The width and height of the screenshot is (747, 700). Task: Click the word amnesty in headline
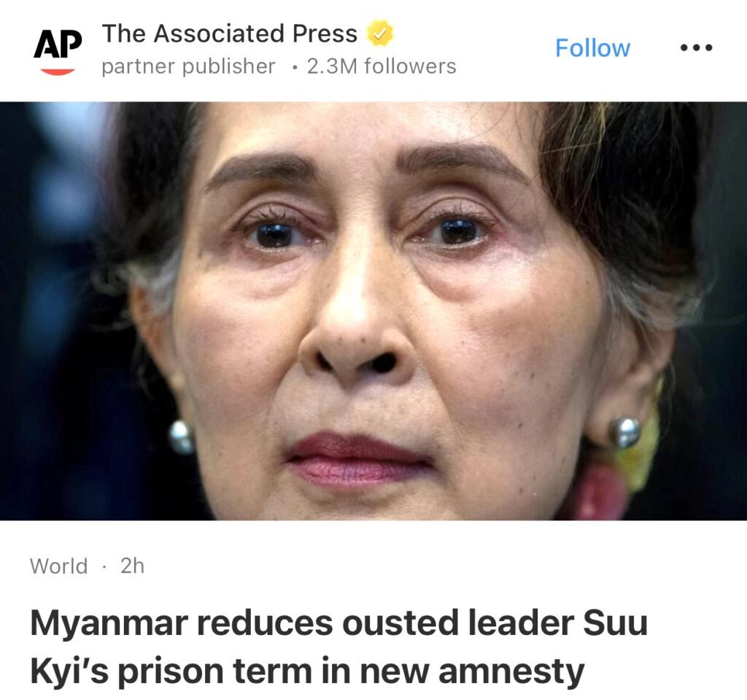511,672
